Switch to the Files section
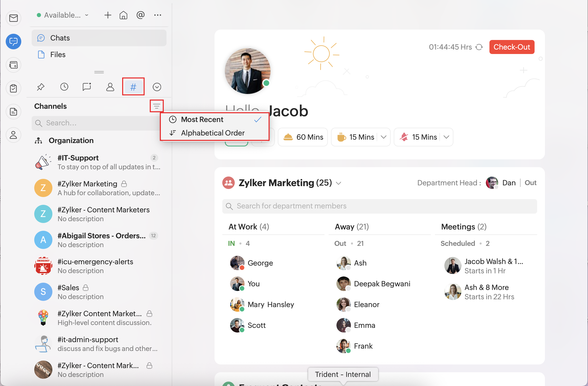 [x=58, y=55]
